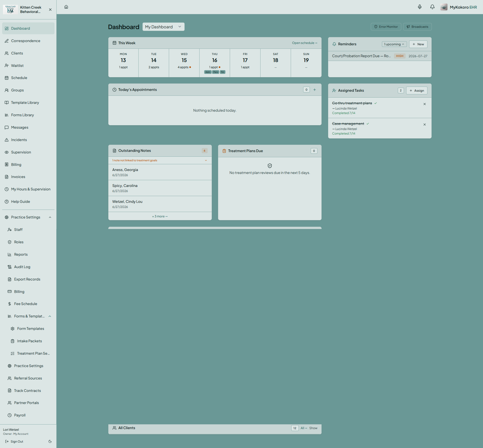
Task: Open Correspondence in the sidebar
Action: [x=28, y=41]
